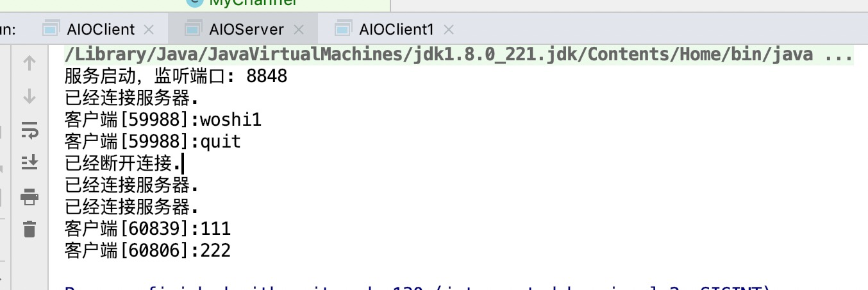
Task: Click the up arrow in the console toolbar
Action: click(x=29, y=63)
